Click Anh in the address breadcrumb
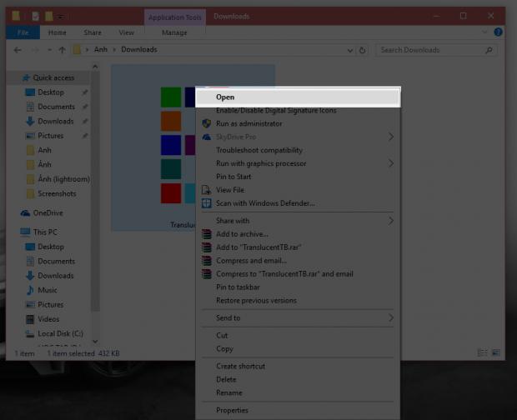The image size is (517, 420). 101,49
